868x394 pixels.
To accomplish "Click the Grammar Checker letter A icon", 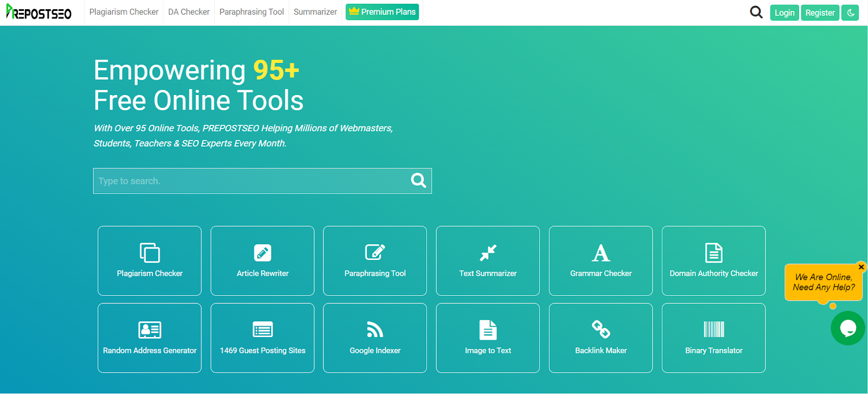I will [x=601, y=253].
